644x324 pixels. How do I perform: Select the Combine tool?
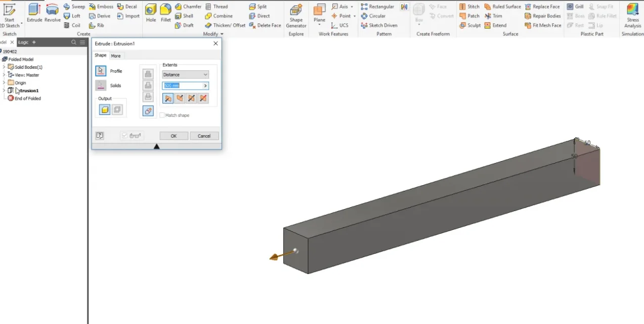tap(219, 16)
